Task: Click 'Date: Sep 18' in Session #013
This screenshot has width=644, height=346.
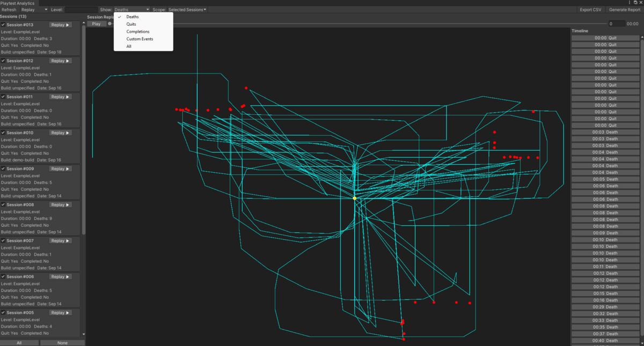Action: click(x=49, y=52)
